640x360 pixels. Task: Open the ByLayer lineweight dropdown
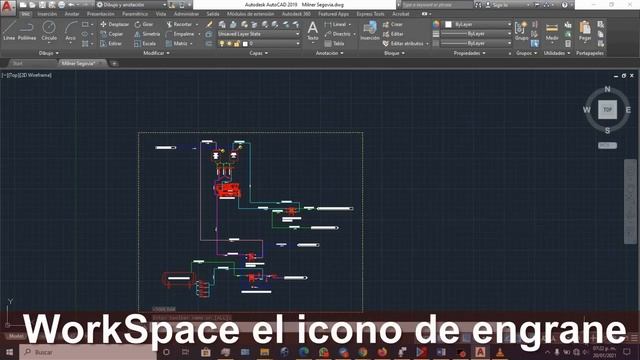point(476,34)
